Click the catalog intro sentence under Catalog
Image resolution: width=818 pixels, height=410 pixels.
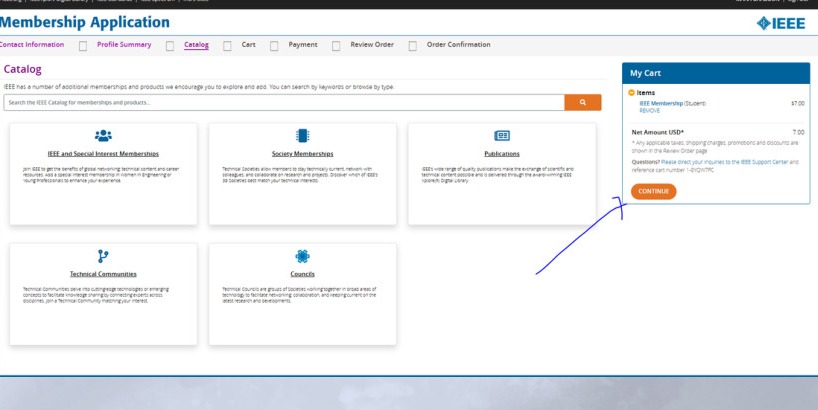(199, 87)
